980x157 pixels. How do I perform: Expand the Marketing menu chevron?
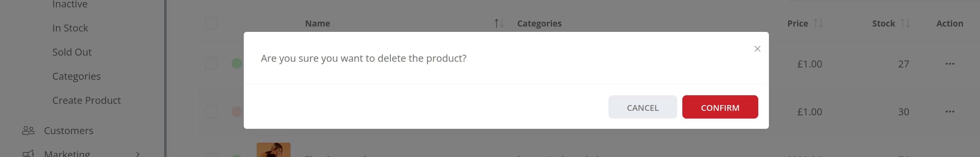138,154
